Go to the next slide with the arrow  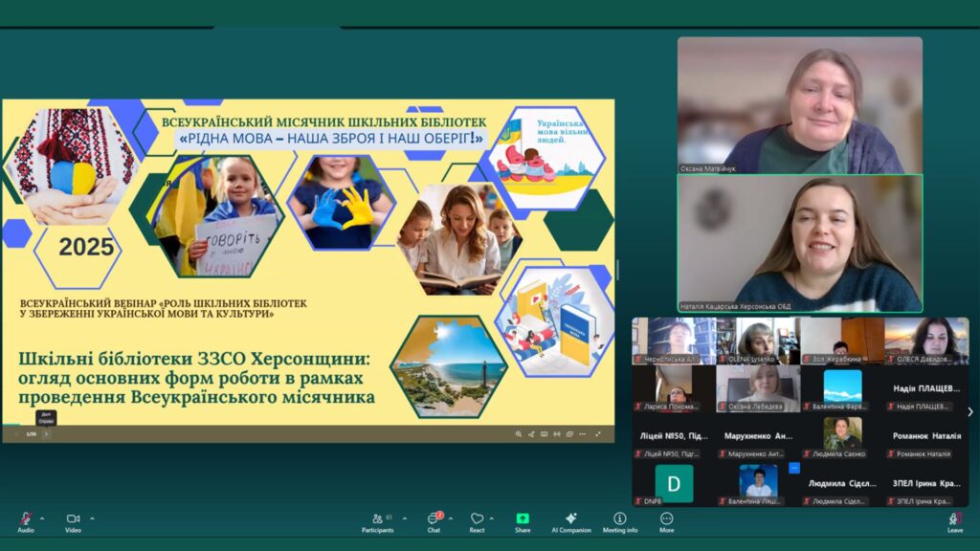coord(47,434)
